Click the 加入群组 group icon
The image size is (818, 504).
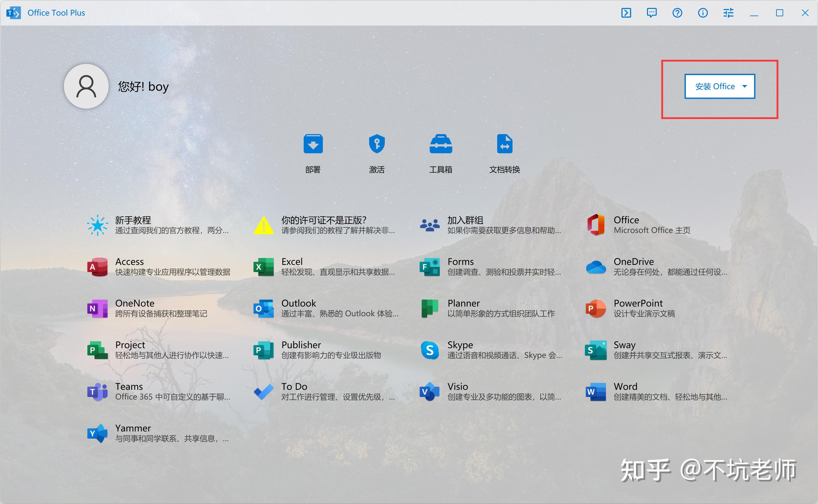(430, 225)
